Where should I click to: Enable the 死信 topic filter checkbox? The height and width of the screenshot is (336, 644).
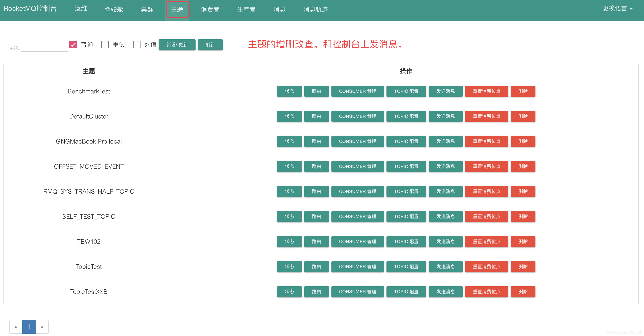pyautogui.click(x=136, y=45)
